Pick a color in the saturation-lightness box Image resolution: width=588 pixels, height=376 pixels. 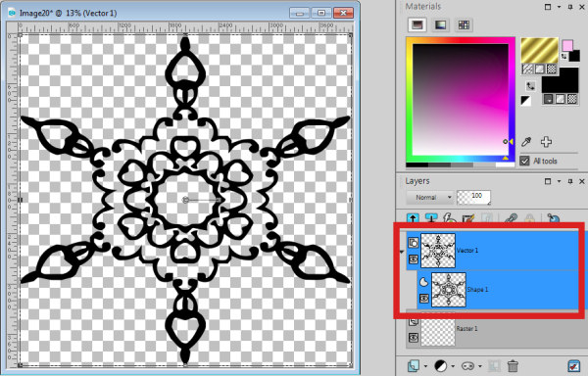point(461,99)
